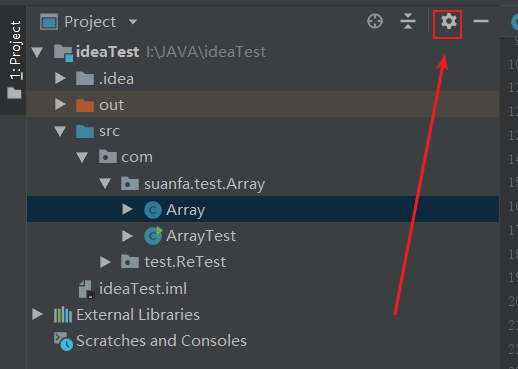The height and width of the screenshot is (369, 518).
Task: Collapse the ideaTest root node
Action: tap(37, 52)
